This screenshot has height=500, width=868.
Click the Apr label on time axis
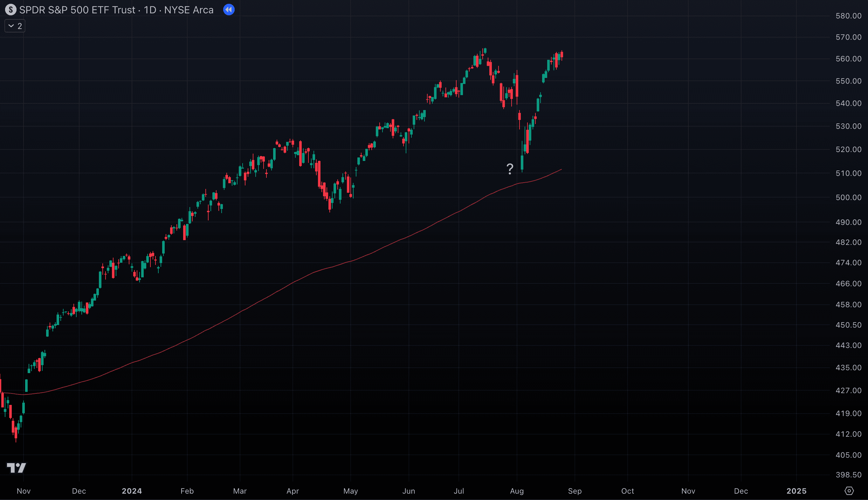point(293,491)
